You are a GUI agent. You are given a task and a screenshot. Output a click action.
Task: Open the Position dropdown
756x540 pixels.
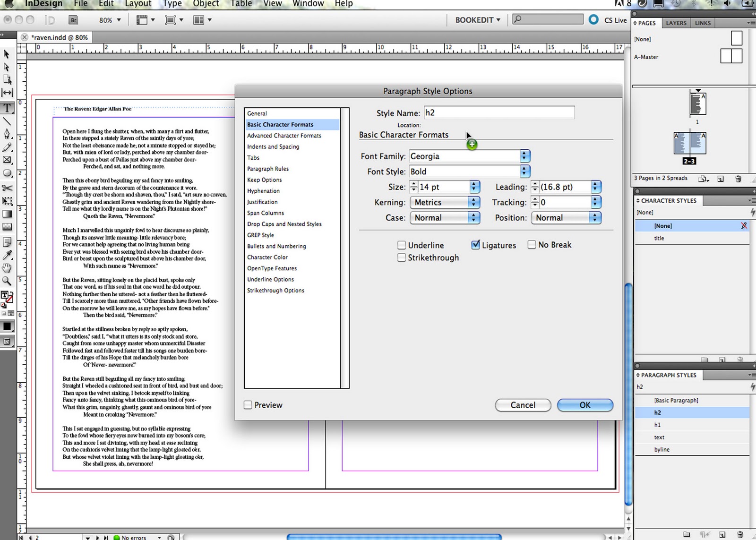pyautogui.click(x=566, y=218)
